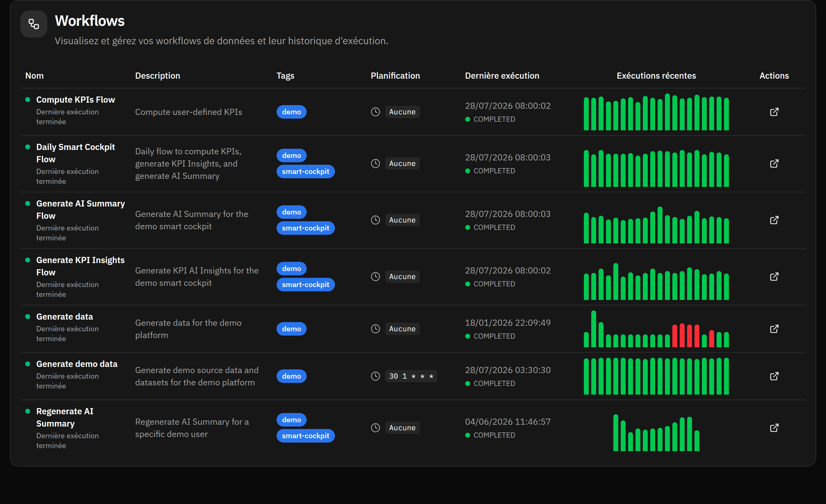Open Generate data external link icon
This screenshot has height=504, width=826.
pos(774,329)
